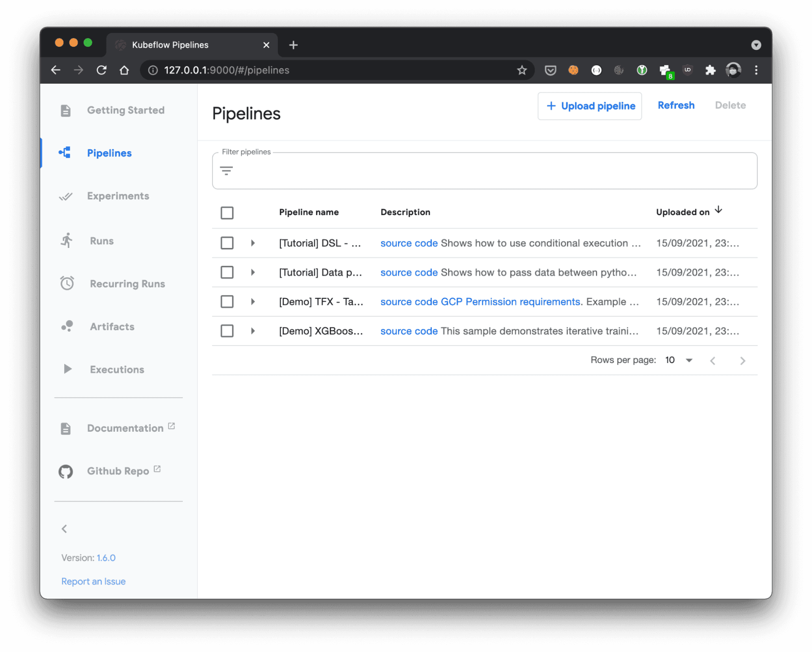Select Experiments in the sidebar
812x652 pixels.
pyautogui.click(x=118, y=196)
